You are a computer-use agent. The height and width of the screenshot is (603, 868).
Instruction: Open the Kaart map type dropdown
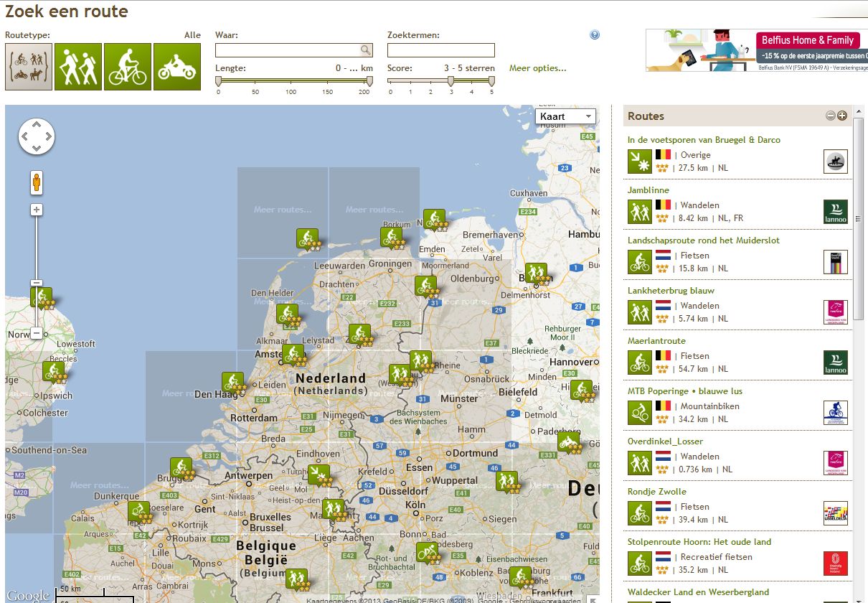(565, 116)
